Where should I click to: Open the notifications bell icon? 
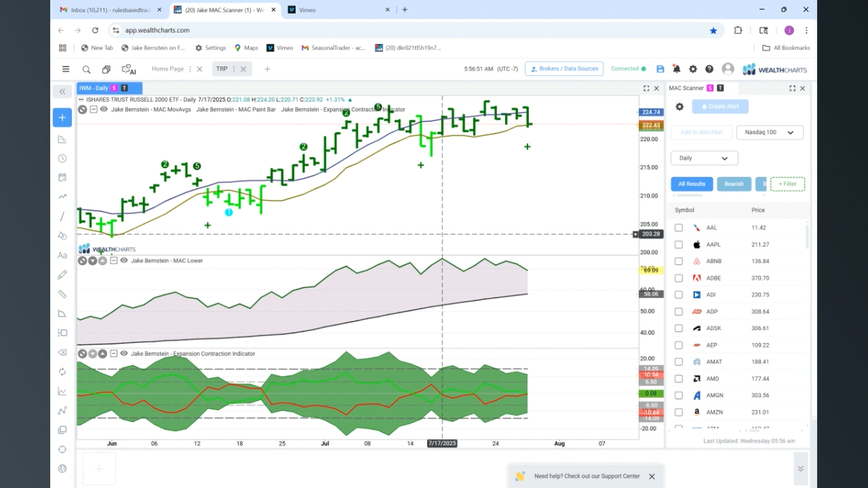(x=676, y=69)
